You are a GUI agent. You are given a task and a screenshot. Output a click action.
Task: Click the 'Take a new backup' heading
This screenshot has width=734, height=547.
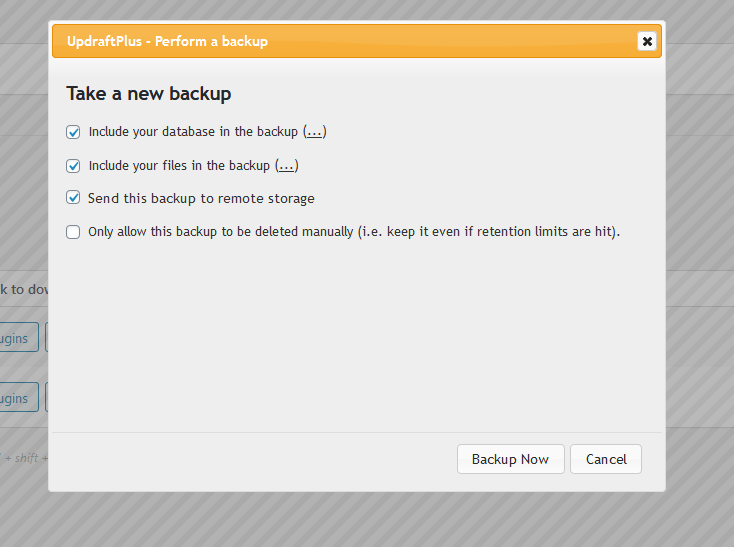click(x=149, y=94)
